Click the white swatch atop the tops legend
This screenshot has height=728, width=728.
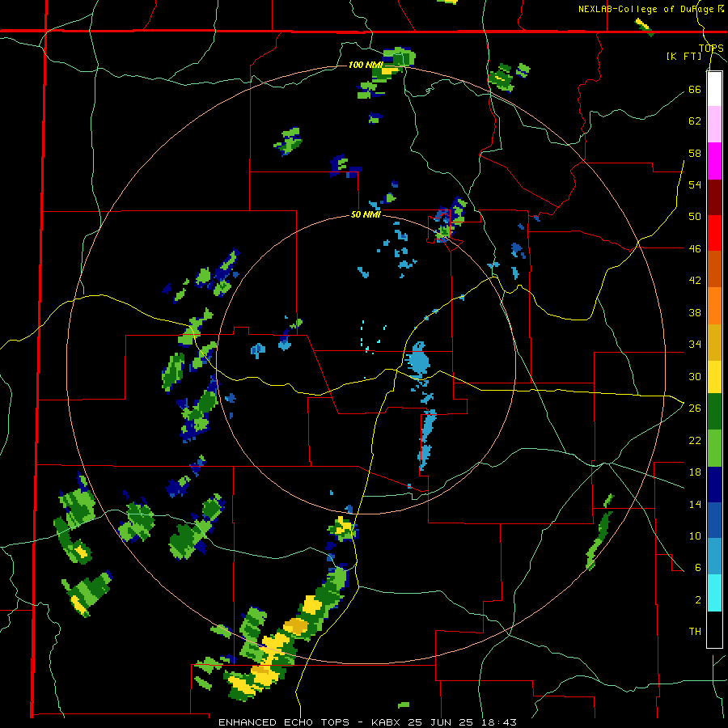(x=714, y=89)
